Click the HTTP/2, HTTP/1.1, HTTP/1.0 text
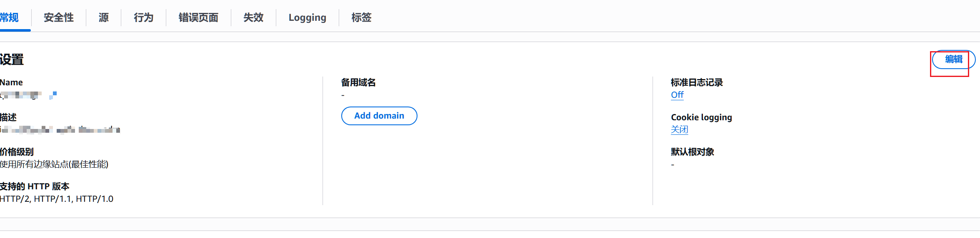Image resolution: width=980 pixels, height=238 pixels. point(57,199)
